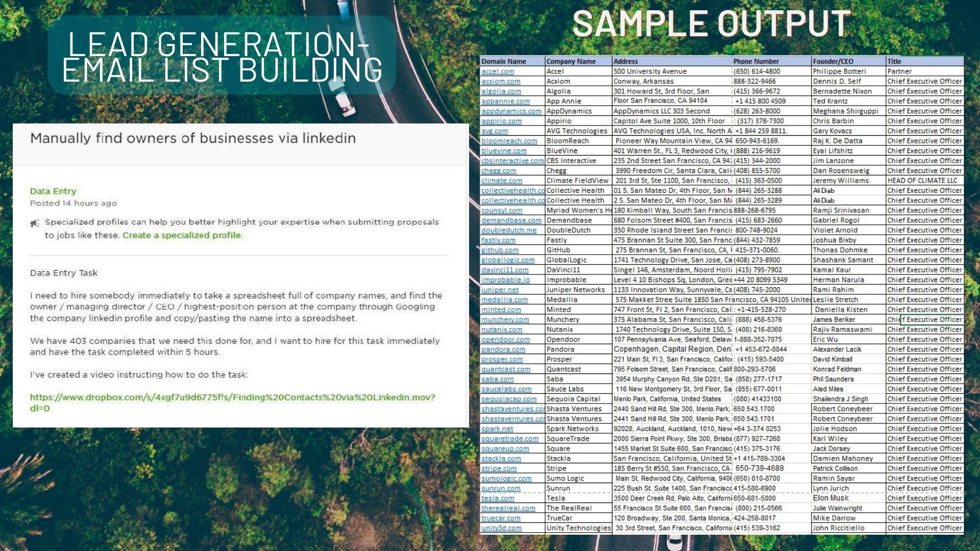Select the Company Name column header

pyautogui.click(x=571, y=61)
